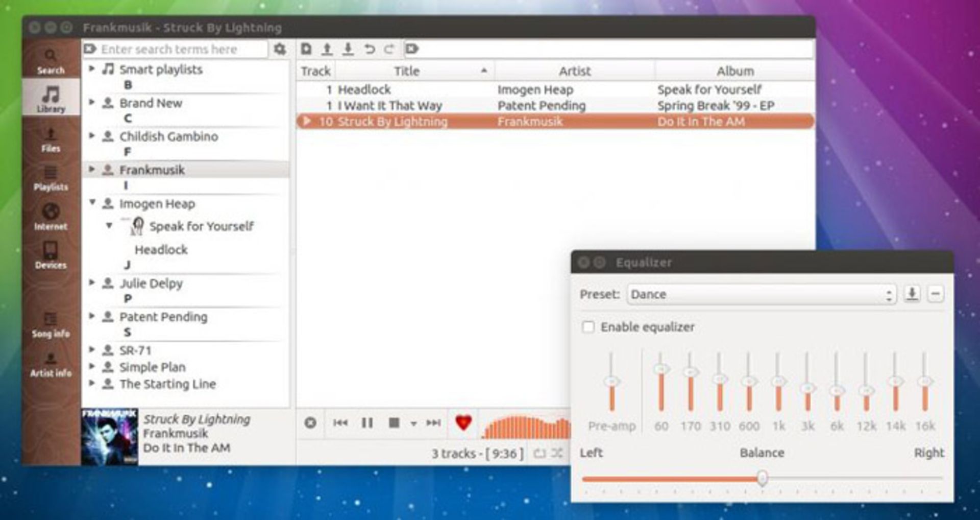Expand Frankmusik artist node

click(x=92, y=169)
